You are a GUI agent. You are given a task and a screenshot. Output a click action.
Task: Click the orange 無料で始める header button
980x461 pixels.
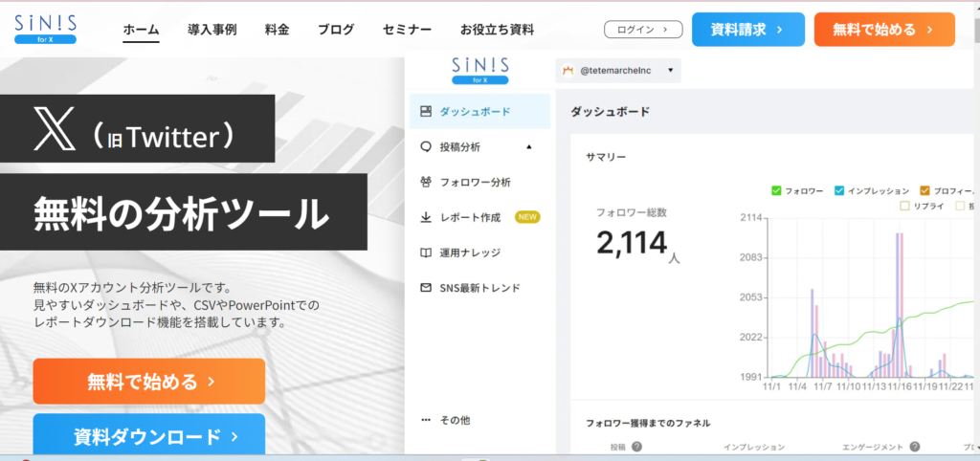(x=884, y=30)
